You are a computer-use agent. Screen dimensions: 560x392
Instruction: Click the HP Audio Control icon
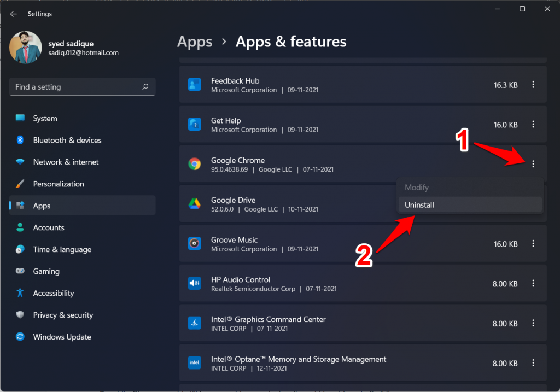click(x=194, y=283)
